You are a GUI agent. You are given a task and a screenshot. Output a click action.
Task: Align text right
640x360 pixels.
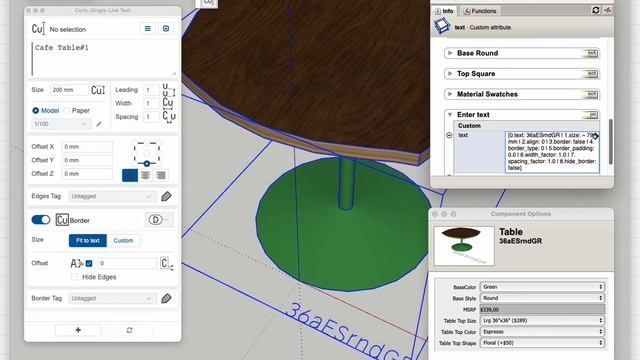(161, 175)
